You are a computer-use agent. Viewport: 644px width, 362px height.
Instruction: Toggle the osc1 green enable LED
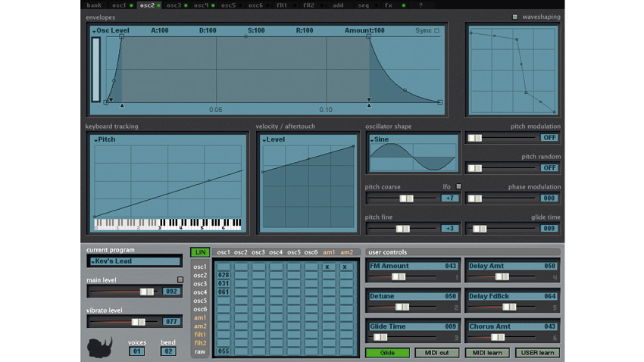[x=131, y=5]
